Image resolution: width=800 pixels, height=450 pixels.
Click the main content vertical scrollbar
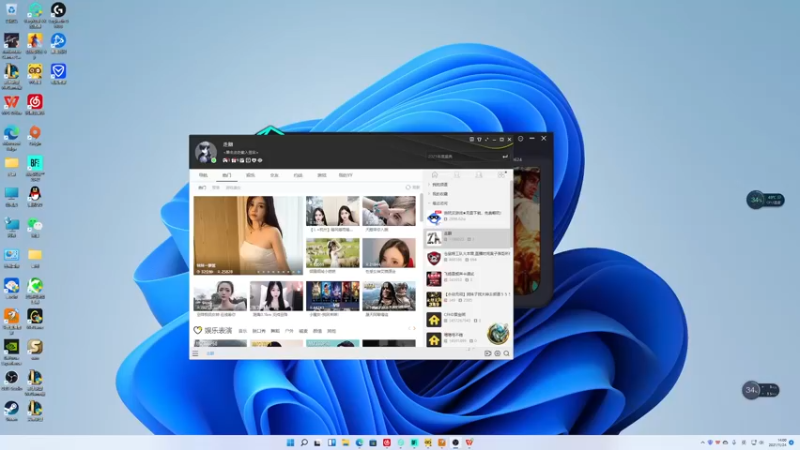(421, 209)
